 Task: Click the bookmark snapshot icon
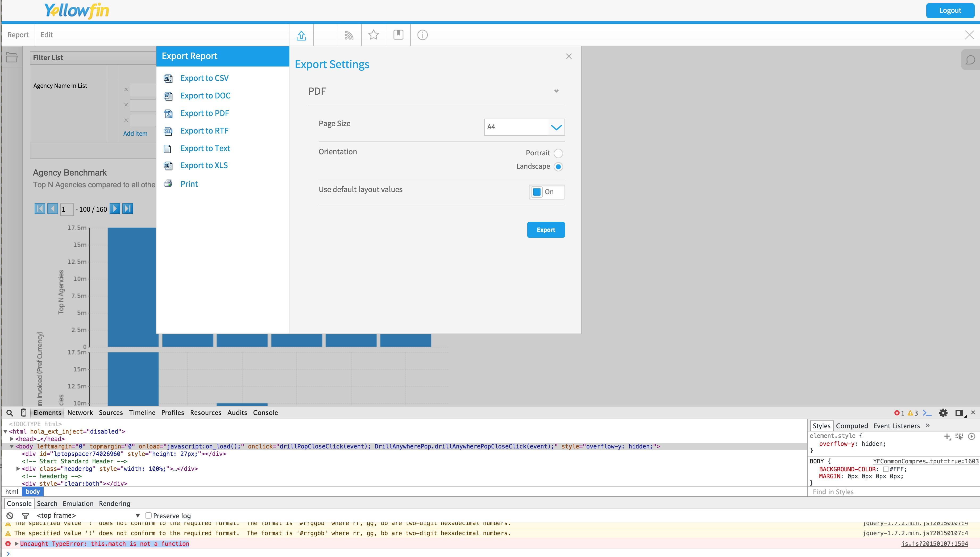398,35
